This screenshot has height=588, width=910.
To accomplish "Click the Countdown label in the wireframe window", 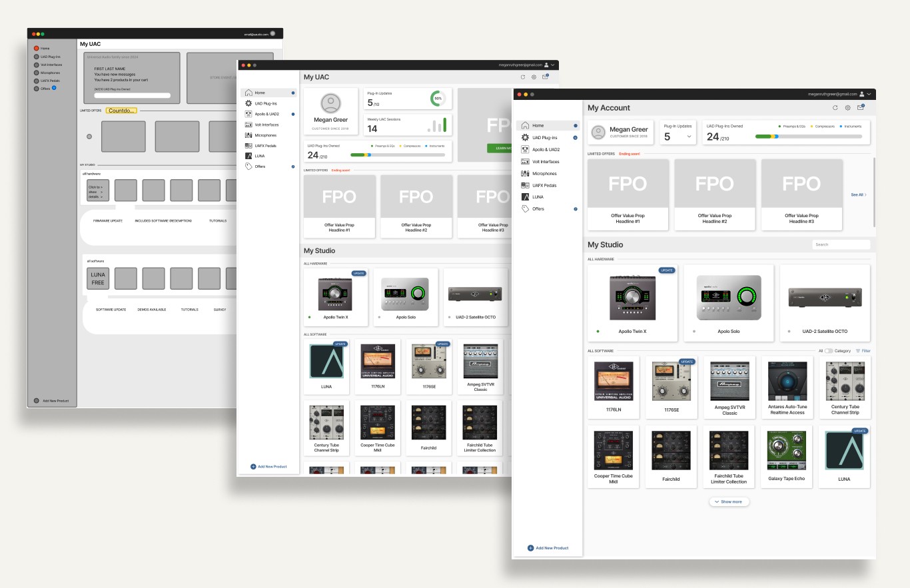I will tap(122, 111).
